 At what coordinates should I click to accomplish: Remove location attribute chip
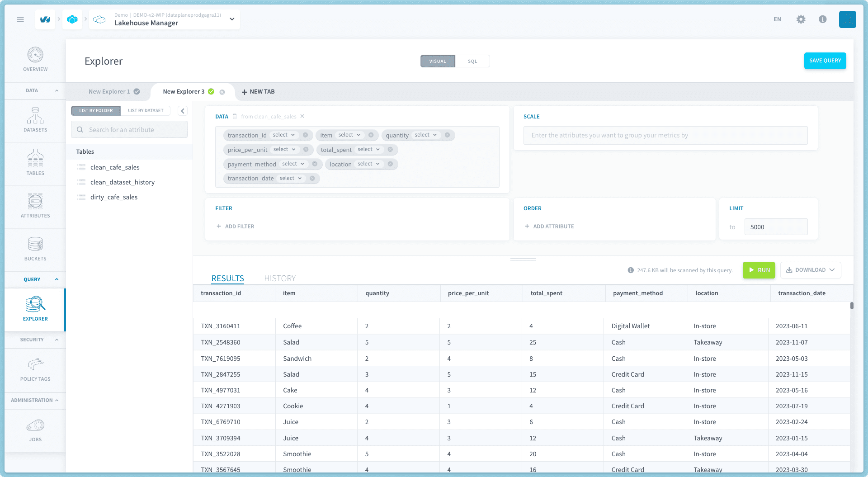click(x=390, y=164)
